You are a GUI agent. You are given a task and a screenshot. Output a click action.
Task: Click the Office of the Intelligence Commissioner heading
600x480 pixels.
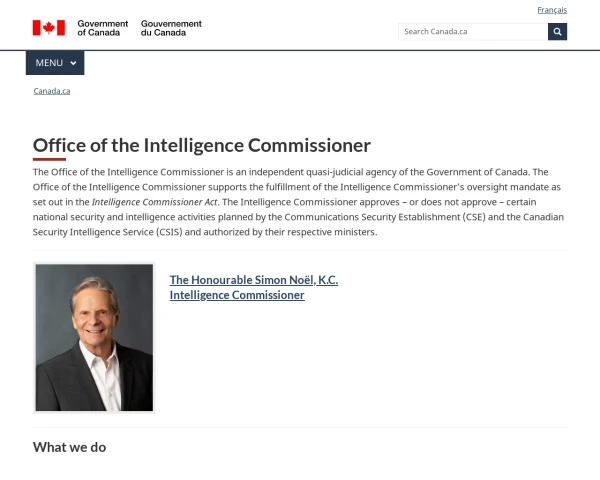pos(202,145)
